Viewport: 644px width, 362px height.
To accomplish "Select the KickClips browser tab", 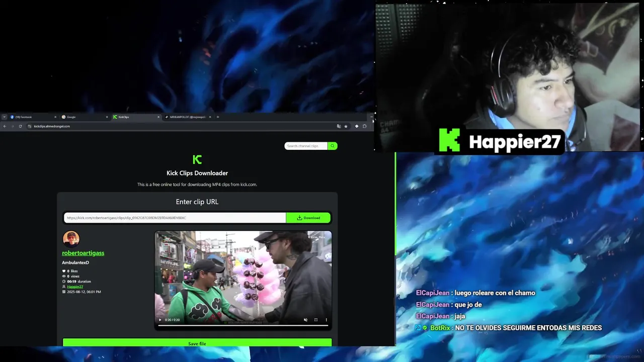I will pos(136,117).
